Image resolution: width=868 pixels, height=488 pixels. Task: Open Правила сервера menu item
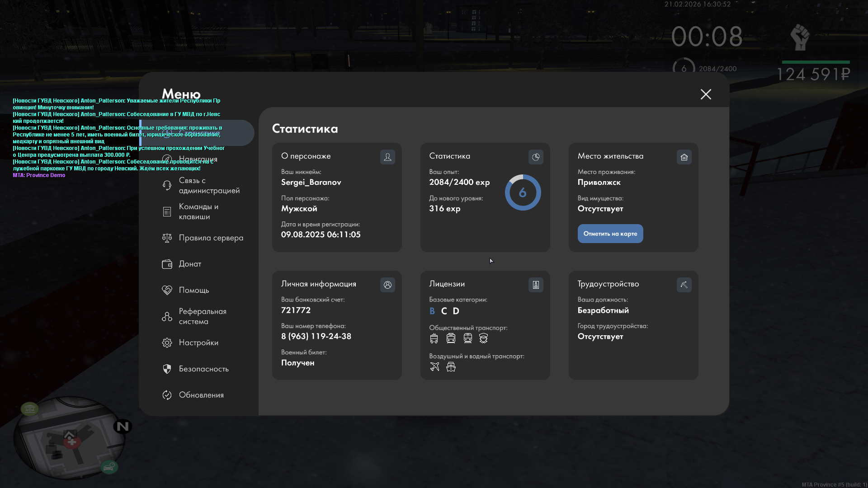[211, 238]
